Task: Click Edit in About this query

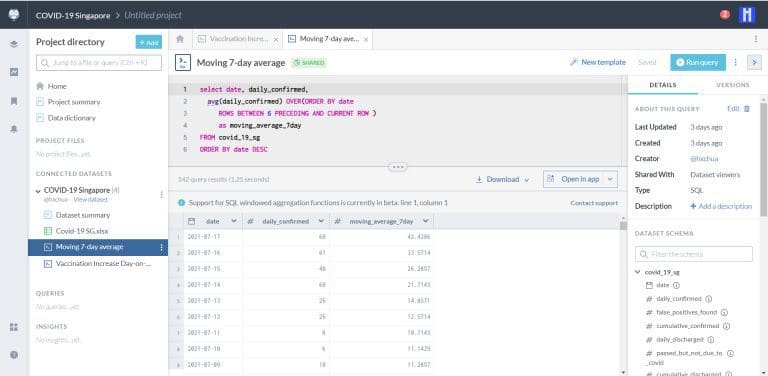Action: (733, 109)
